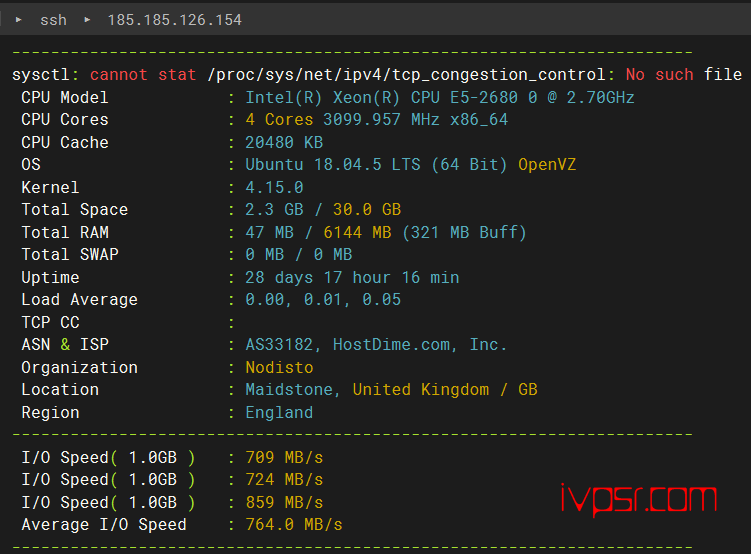The width and height of the screenshot is (751, 554).
Task: Click the 'Kernel' label
Action: point(50,188)
